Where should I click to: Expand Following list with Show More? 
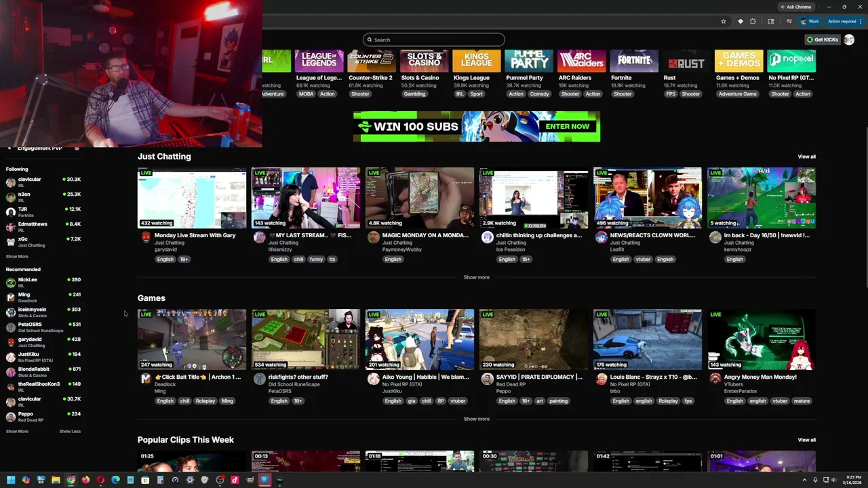click(17, 256)
